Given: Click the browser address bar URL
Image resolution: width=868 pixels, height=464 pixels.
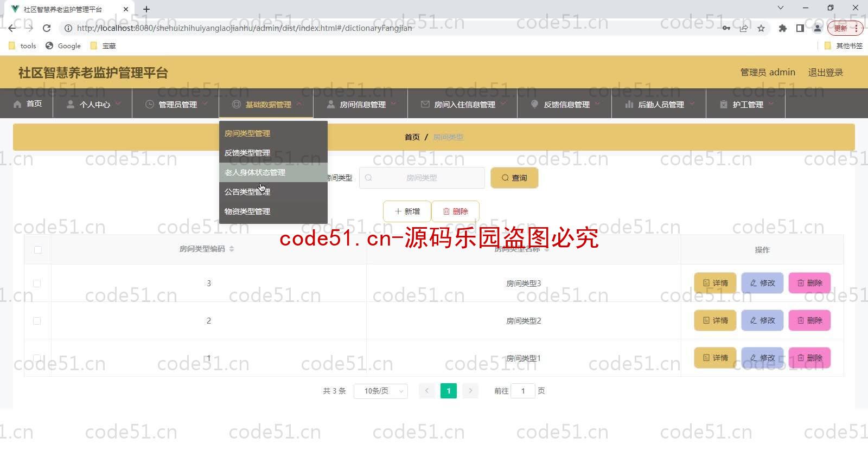Looking at the screenshot, I should [244, 28].
